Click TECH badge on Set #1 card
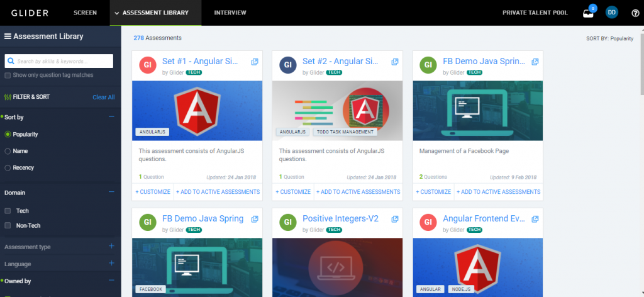The height and width of the screenshot is (297, 644). (x=194, y=72)
